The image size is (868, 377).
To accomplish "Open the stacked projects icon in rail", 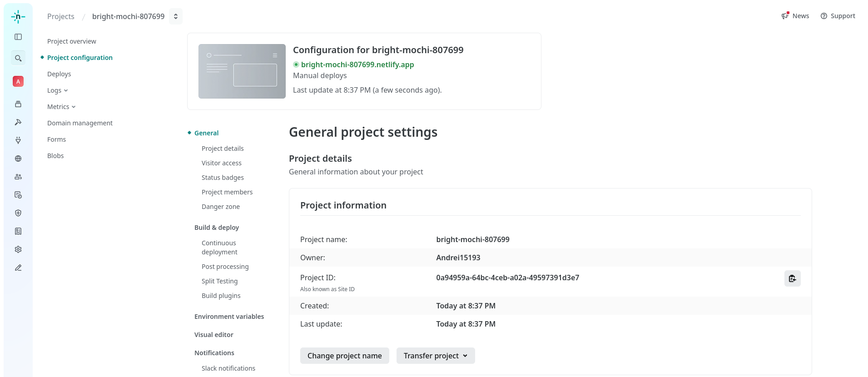I will pyautogui.click(x=18, y=104).
